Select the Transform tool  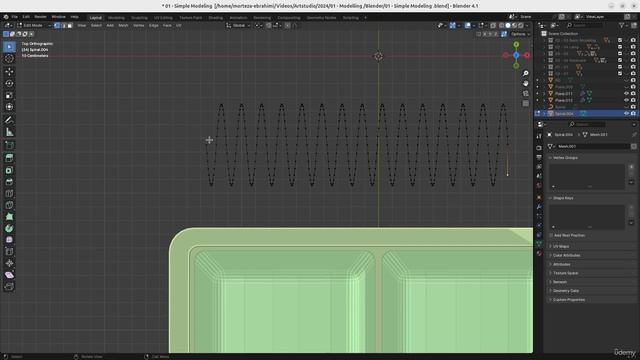9,107
